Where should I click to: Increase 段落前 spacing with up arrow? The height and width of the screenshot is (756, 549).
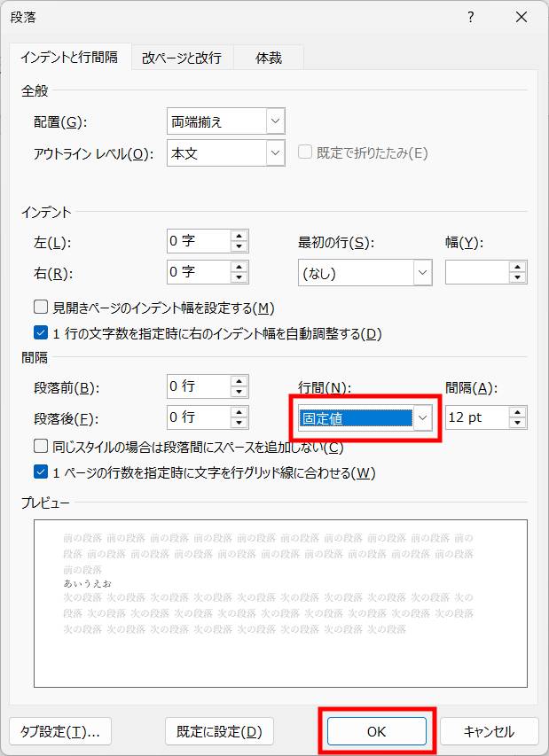point(239,381)
